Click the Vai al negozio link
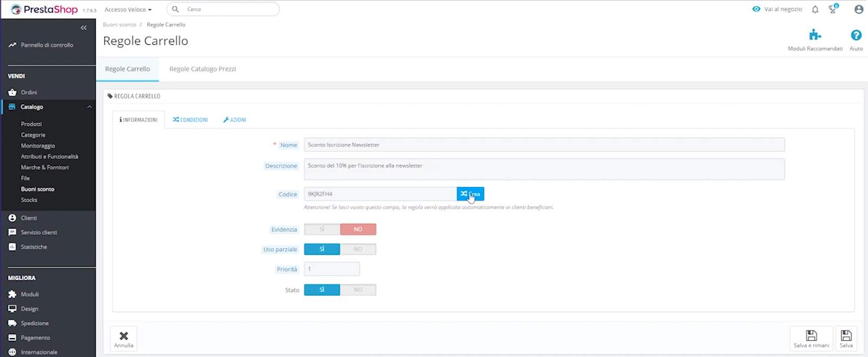Viewport: 868px width, 357px height. 777,9
